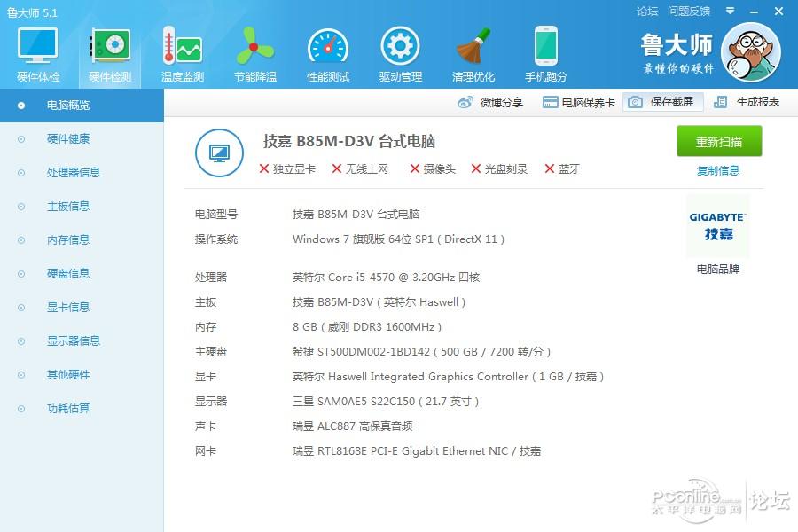The image size is (798, 532).
Task: Click the 希捷 ST500DM002 hard disk value
Action: (x=421, y=352)
